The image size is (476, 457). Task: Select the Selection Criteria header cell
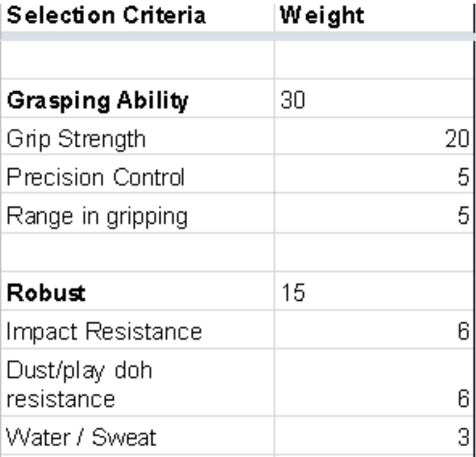click(137, 16)
